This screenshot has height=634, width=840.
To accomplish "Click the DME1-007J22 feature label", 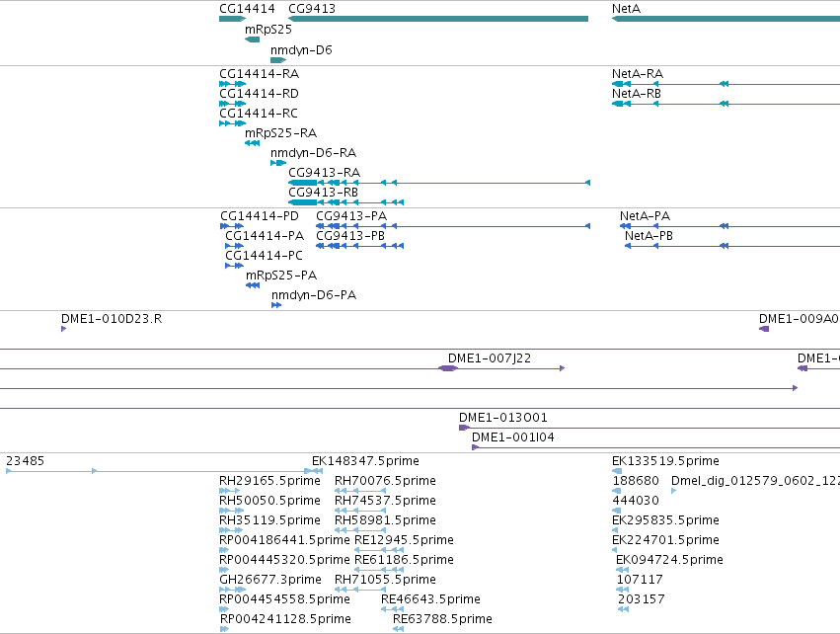I will (x=490, y=358).
